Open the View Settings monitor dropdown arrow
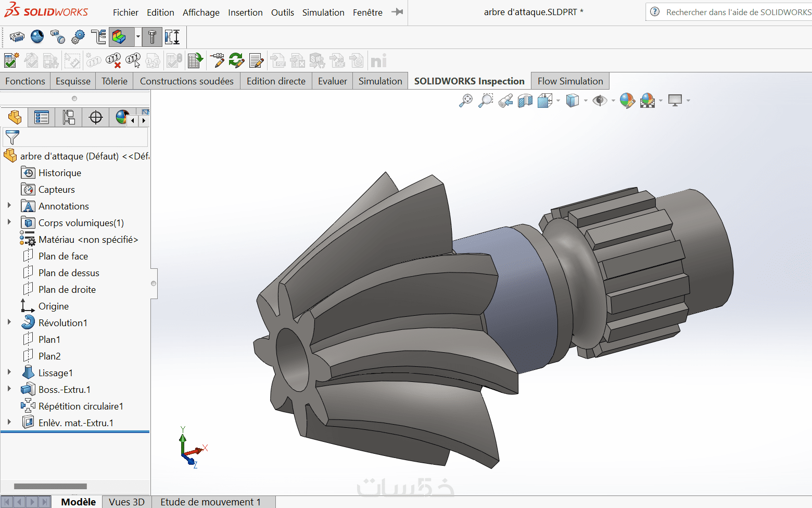This screenshot has height=508, width=812. point(688,101)
